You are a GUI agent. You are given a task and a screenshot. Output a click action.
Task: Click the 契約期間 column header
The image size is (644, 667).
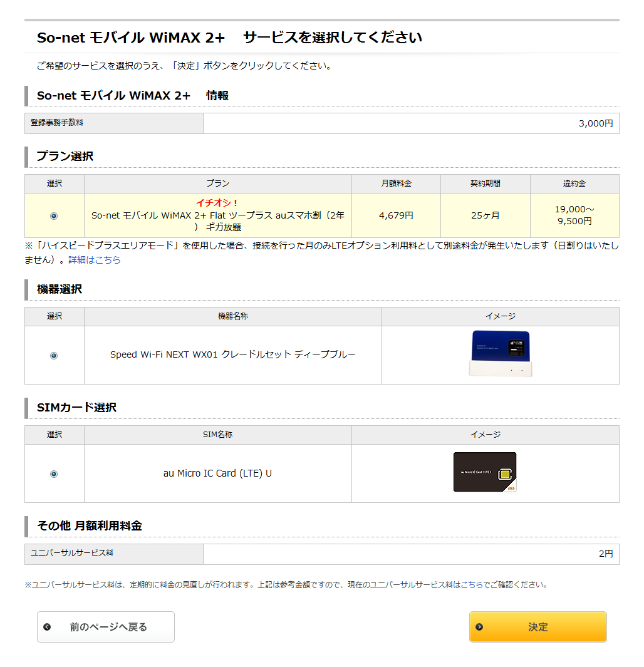(x=486, y=184)
